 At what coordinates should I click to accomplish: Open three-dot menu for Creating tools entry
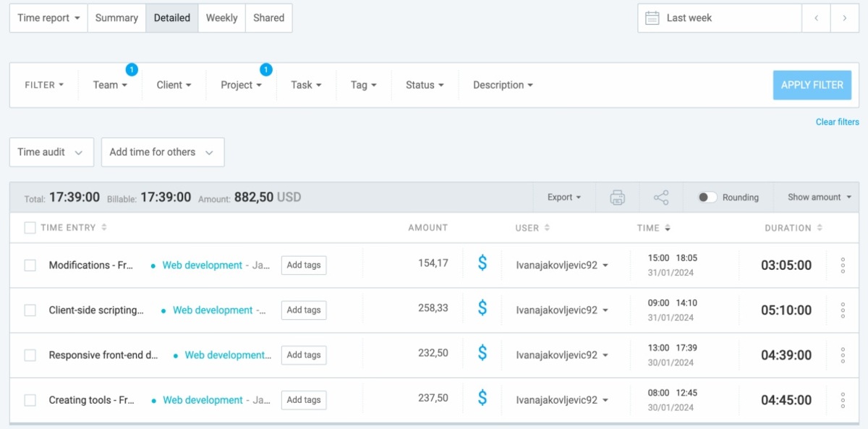tap(842, 399)
